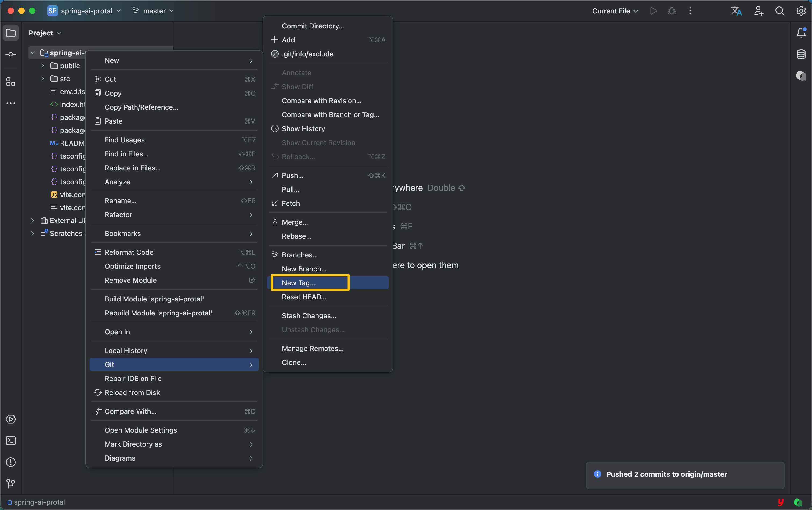The width and height of the screenshot is (812, 510).
Task: Select Stash Changes... menu entry
Action: click(309, 316)
